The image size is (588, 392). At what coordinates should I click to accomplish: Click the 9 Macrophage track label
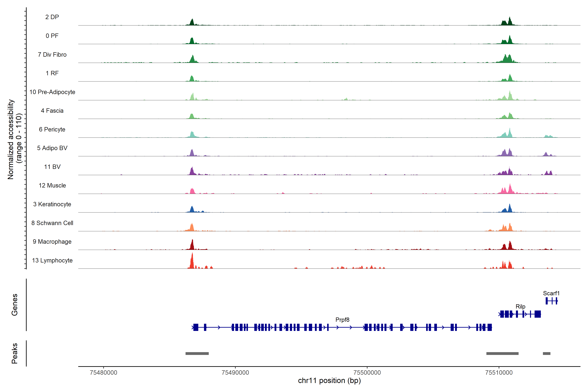(x=52, y=242)
